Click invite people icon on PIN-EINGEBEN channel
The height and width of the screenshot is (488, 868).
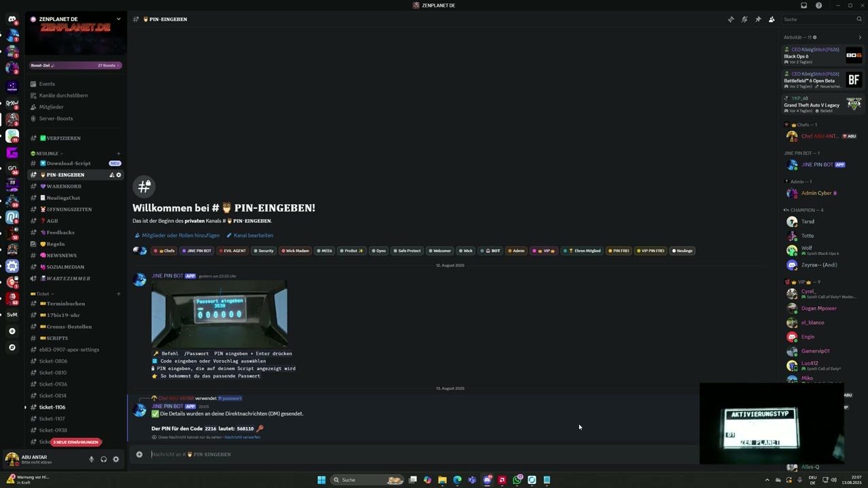point(111,175)
